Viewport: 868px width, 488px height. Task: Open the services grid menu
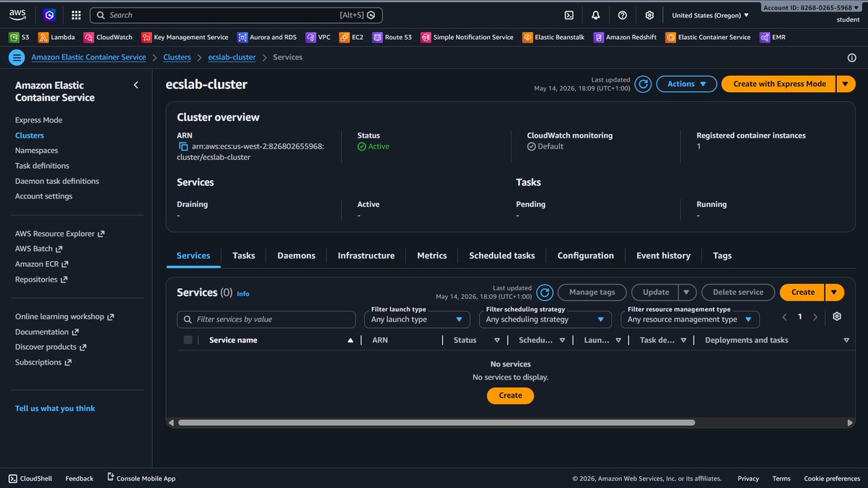pyautogui.click(x=77, y=15)
